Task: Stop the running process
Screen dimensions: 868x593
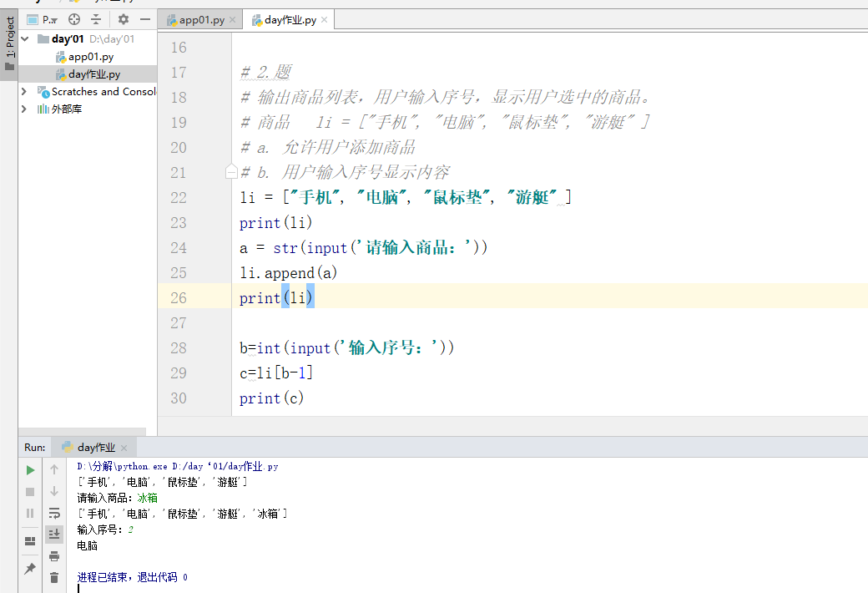Action: click(29, 493)
